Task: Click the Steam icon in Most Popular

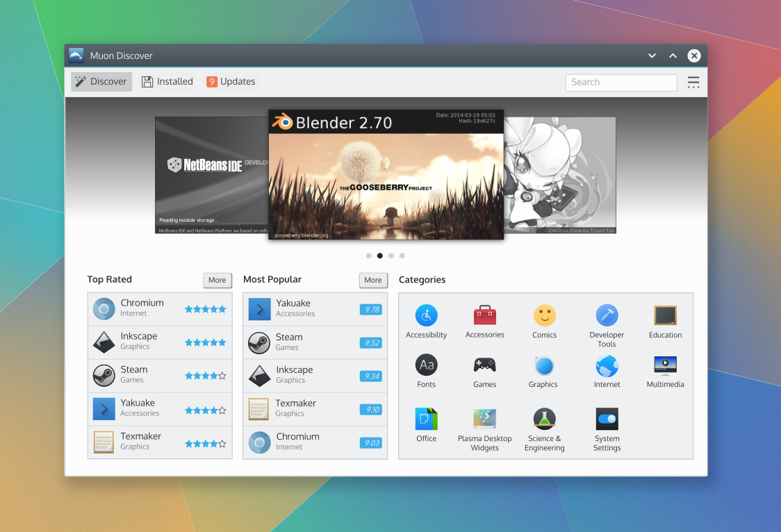Action: [259, 342]
